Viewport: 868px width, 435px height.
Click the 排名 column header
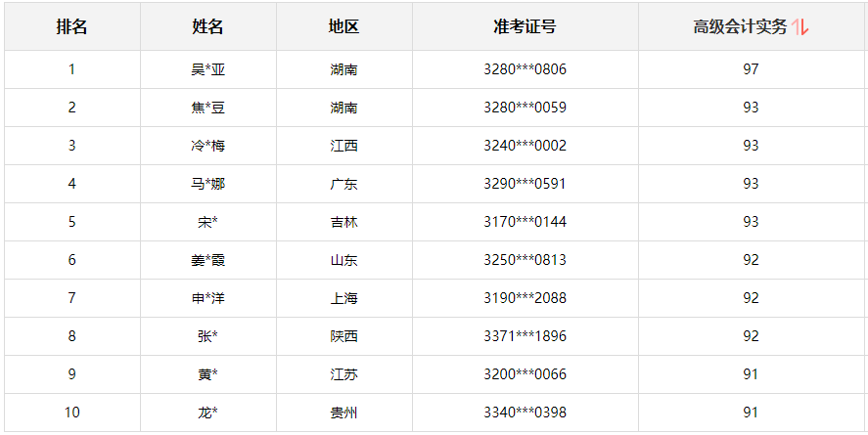(x=71, y=27)
